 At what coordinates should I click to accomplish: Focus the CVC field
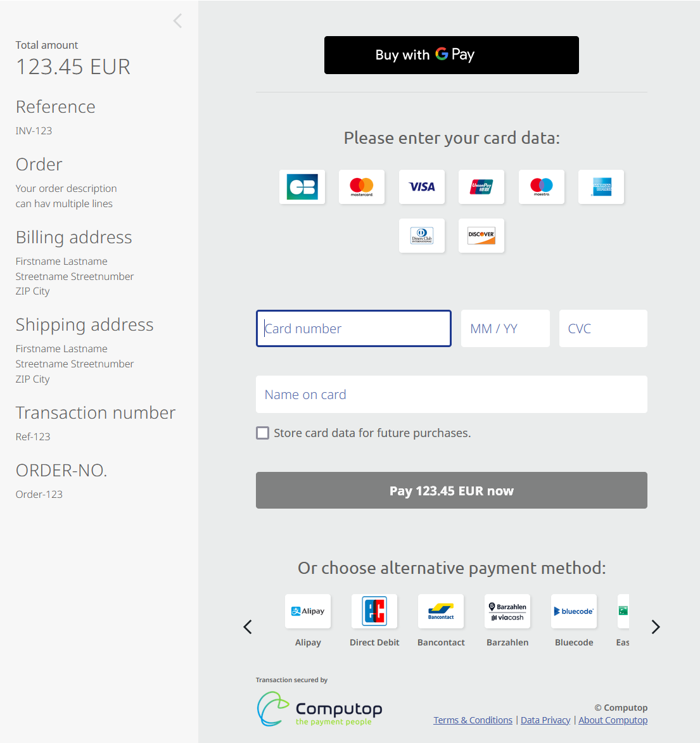pos(603,328)
